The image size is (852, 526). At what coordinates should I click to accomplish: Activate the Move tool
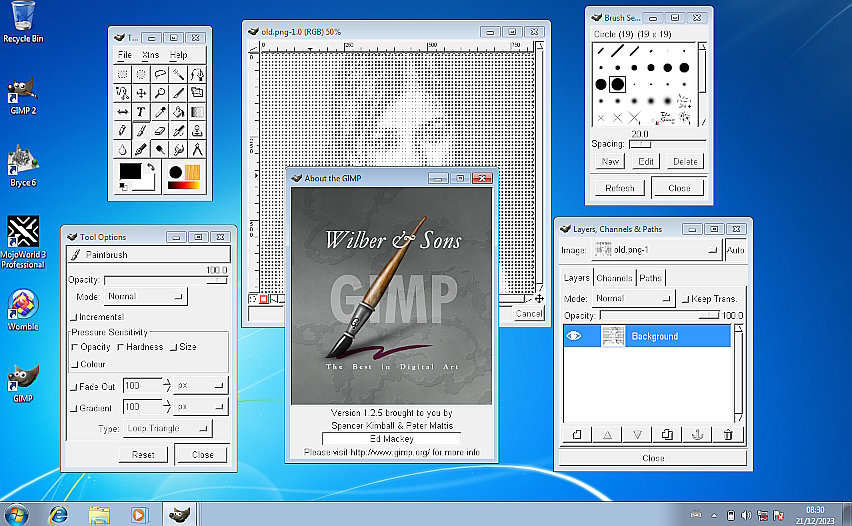tap(141, 93)
